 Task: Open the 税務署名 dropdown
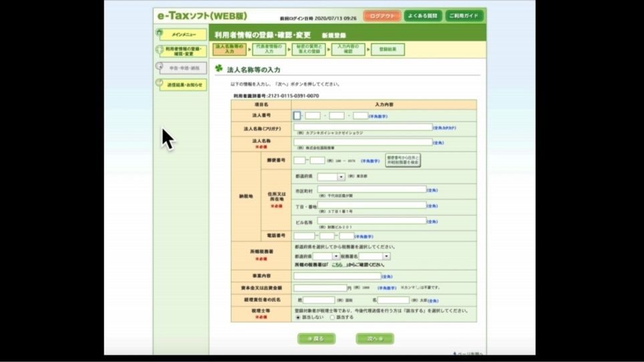click(375, 256)
